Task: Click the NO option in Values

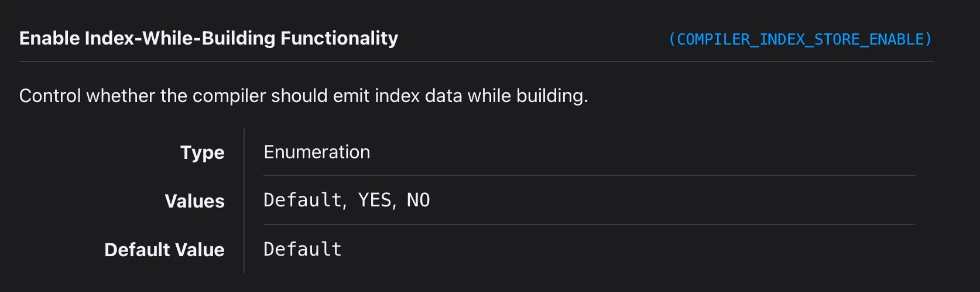Action: point(418,201)
